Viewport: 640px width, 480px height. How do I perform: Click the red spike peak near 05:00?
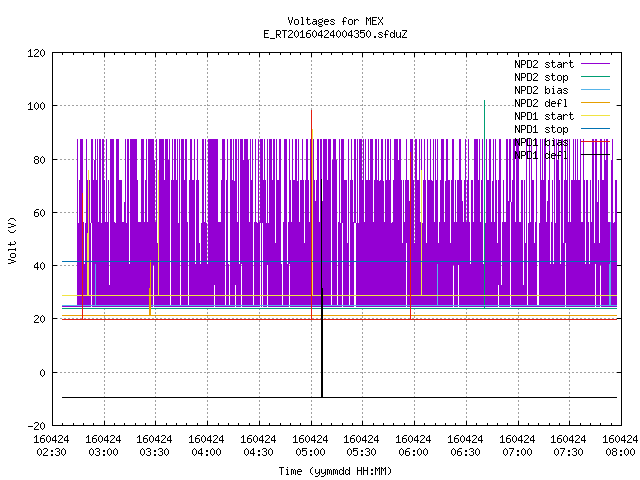click(x=311, y=111)
